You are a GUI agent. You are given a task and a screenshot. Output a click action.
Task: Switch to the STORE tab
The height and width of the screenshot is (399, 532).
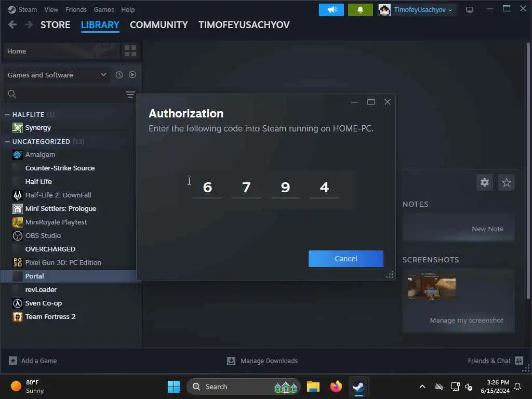point(55,25)
